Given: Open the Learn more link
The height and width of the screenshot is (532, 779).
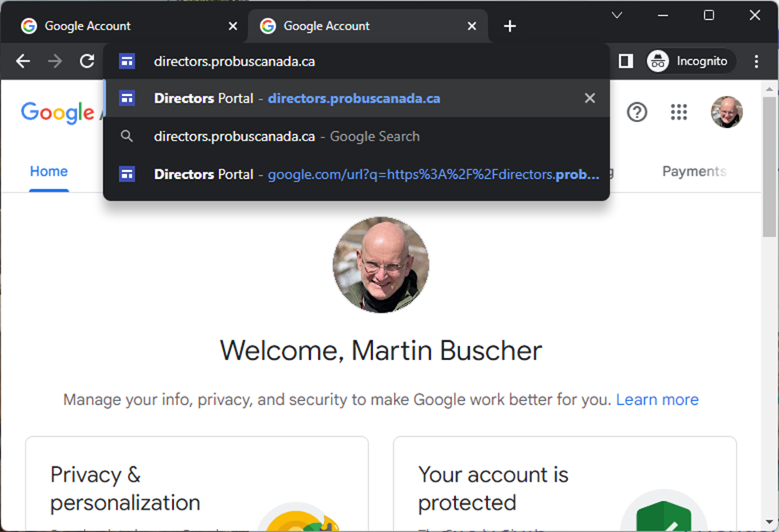Looking at the screenshot, I should click(x=657, y=399).
